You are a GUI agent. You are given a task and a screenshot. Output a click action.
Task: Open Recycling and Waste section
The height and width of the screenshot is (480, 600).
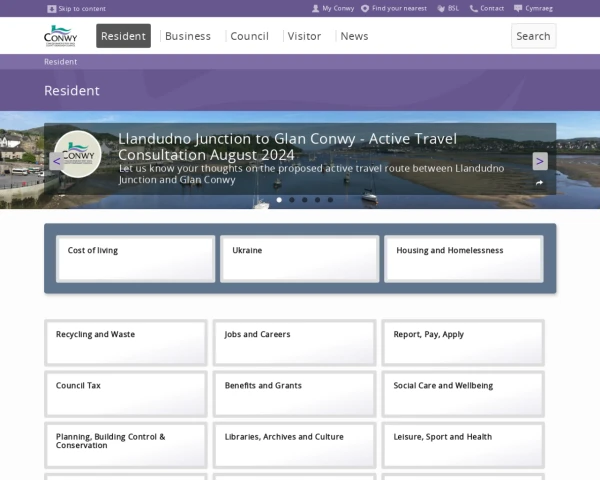[126, 342]
